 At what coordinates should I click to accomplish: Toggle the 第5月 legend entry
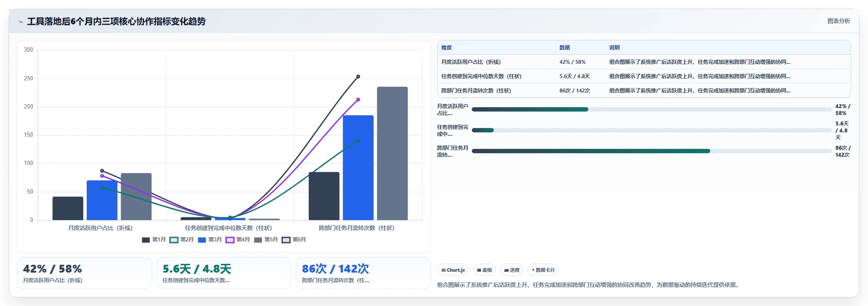click(x=266, y=240)
